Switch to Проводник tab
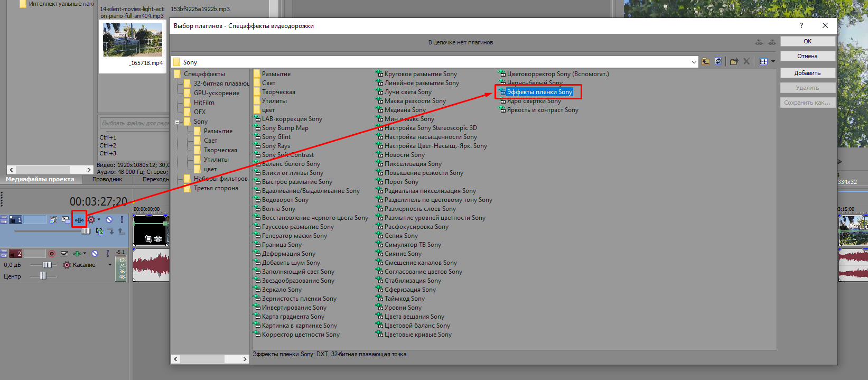Viewport: 868px width, 380px height. click(107, 179)
